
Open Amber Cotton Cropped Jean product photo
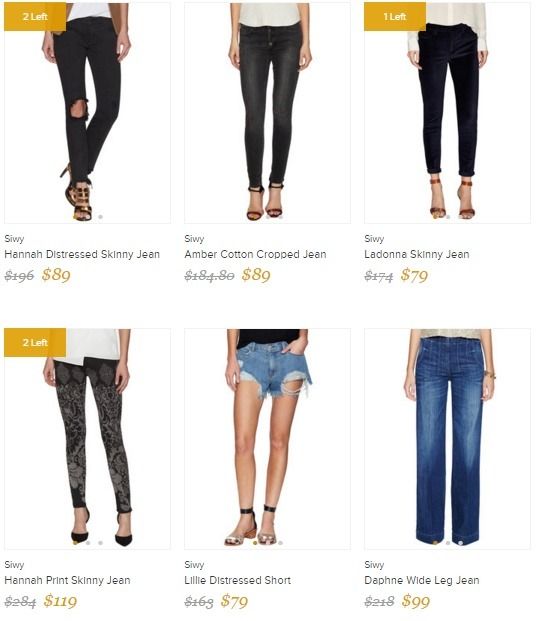pyautogui.click(x=267, y=113)
